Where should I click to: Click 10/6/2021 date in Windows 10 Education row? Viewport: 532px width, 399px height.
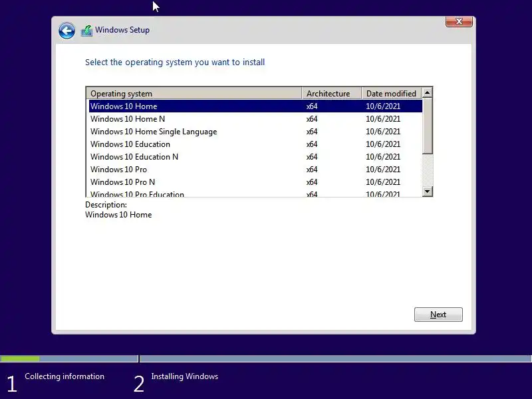pos(383,144)
